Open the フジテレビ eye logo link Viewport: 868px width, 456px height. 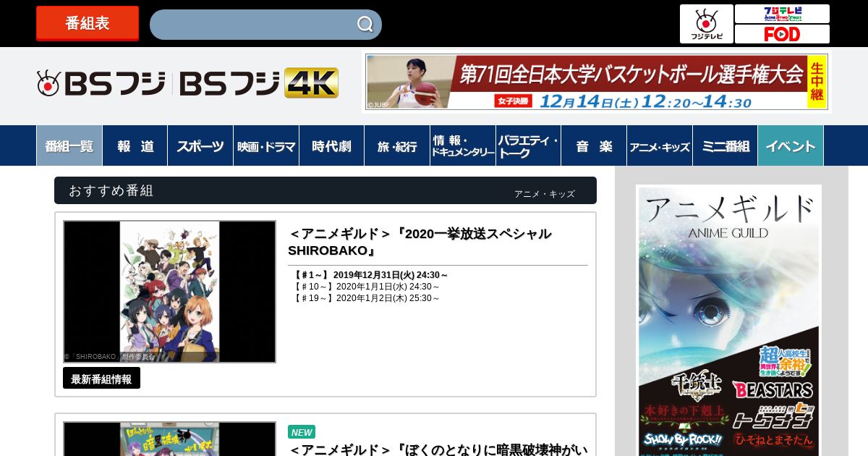pyautogui.click(x=707, y=24)
